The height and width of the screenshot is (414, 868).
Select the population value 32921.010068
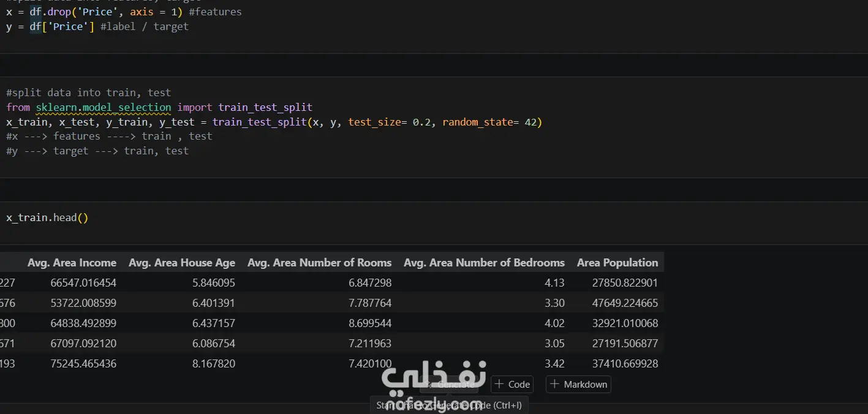pyautogui.click(x=625, y=323)
